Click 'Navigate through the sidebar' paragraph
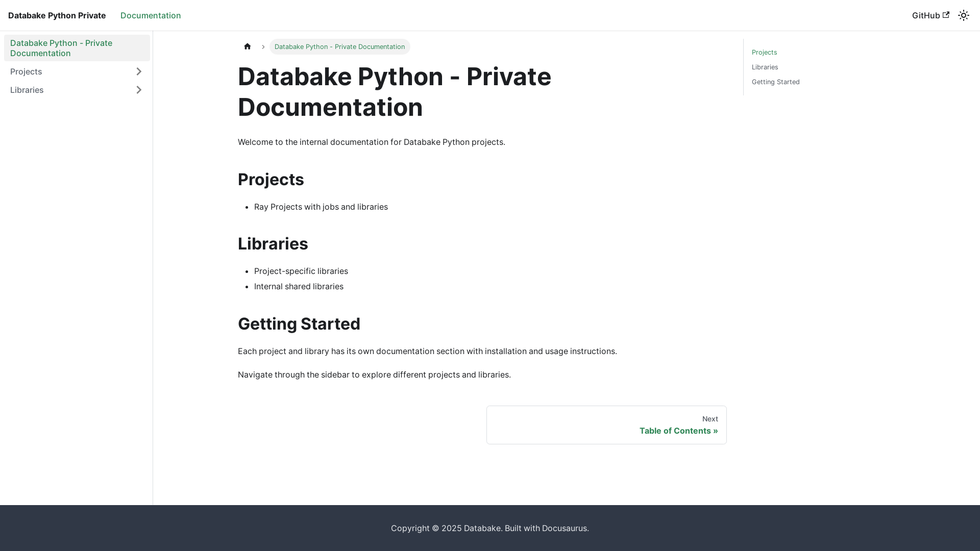980x551 pixels. 374,374
